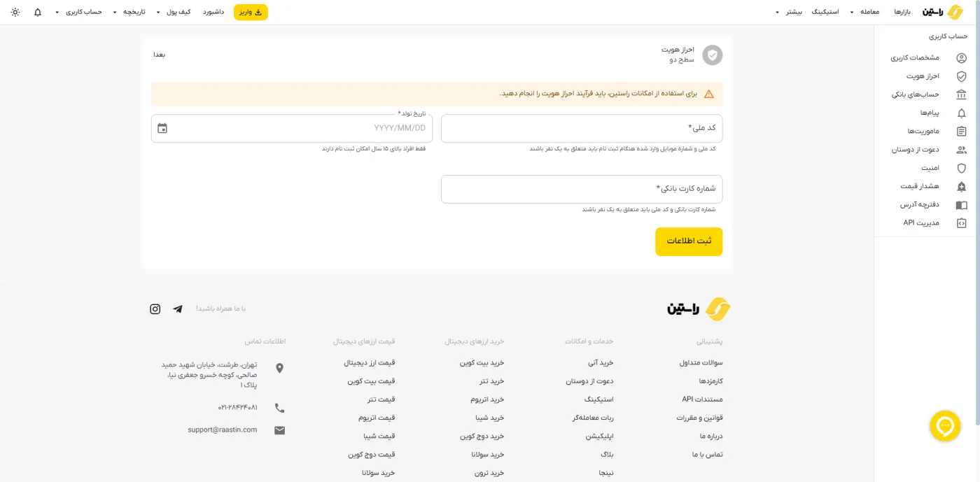Screen dimensions: 980x482
Task: Click the verification level two badge icon
Action: [713, 55]
